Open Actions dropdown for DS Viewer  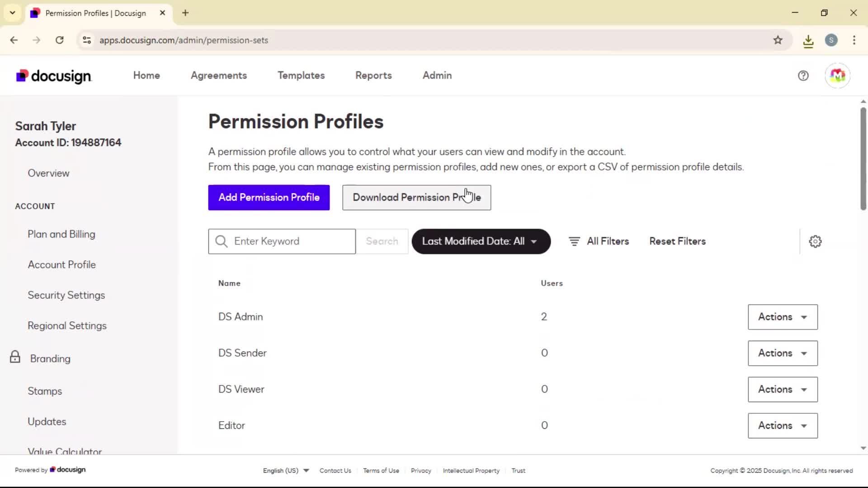pyautogui.click(x=783, y=389)
